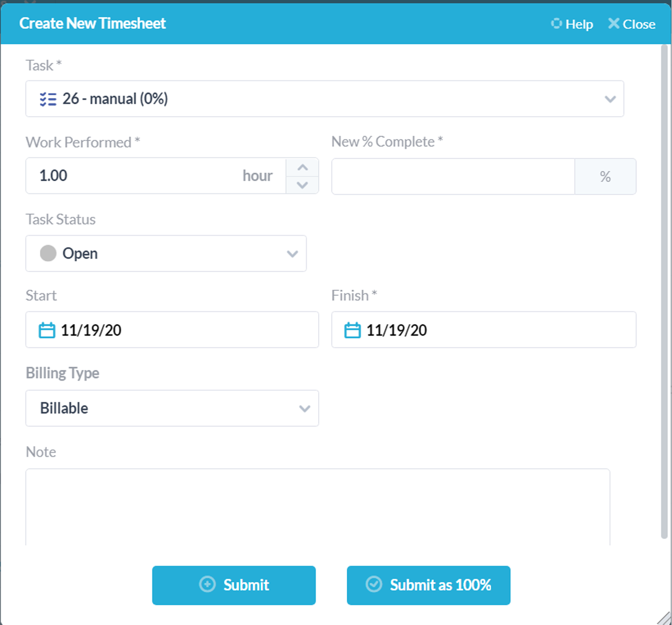Click the dialog vertical scrollbar
The width and height of the screenshot is (672, 625).
click(664, 291)
